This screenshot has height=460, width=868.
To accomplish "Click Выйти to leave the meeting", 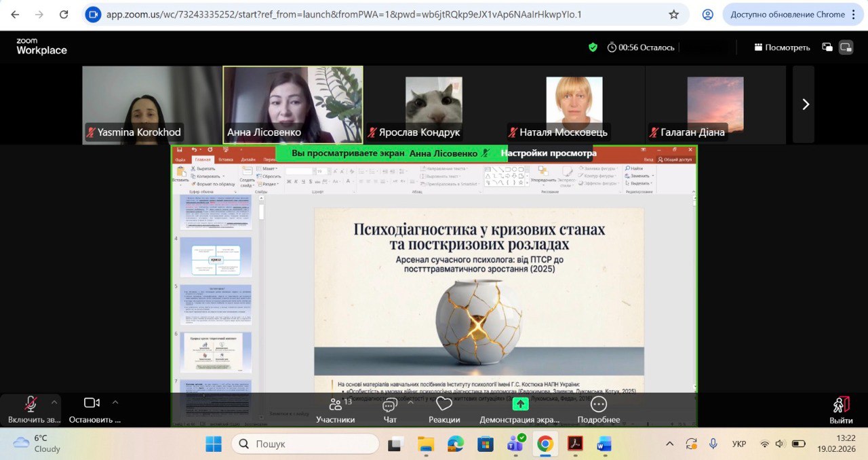I will (x=841, y=410).
